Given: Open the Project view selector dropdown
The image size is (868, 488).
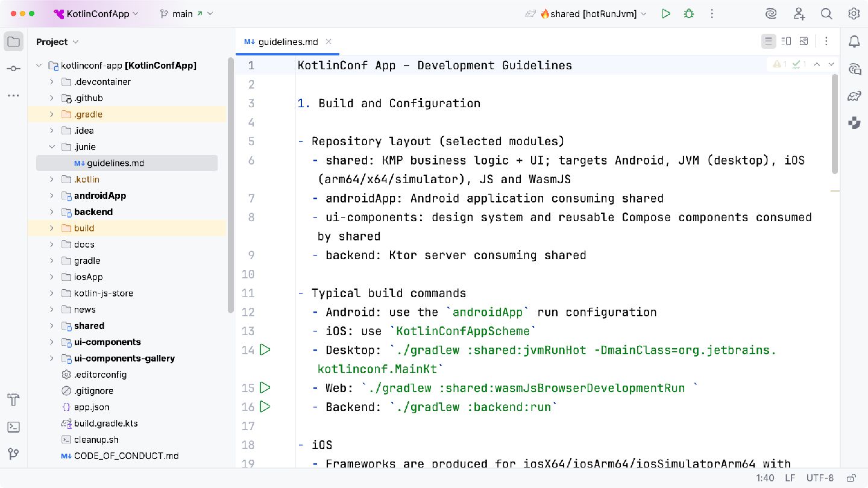Looking at the screenshot, I should tap(57, 42).
